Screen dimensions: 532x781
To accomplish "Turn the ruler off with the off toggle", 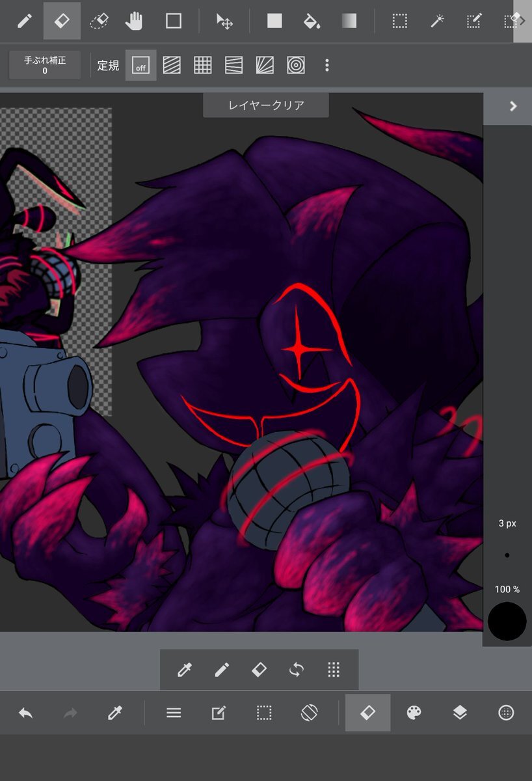I will (x=140, y=65).
